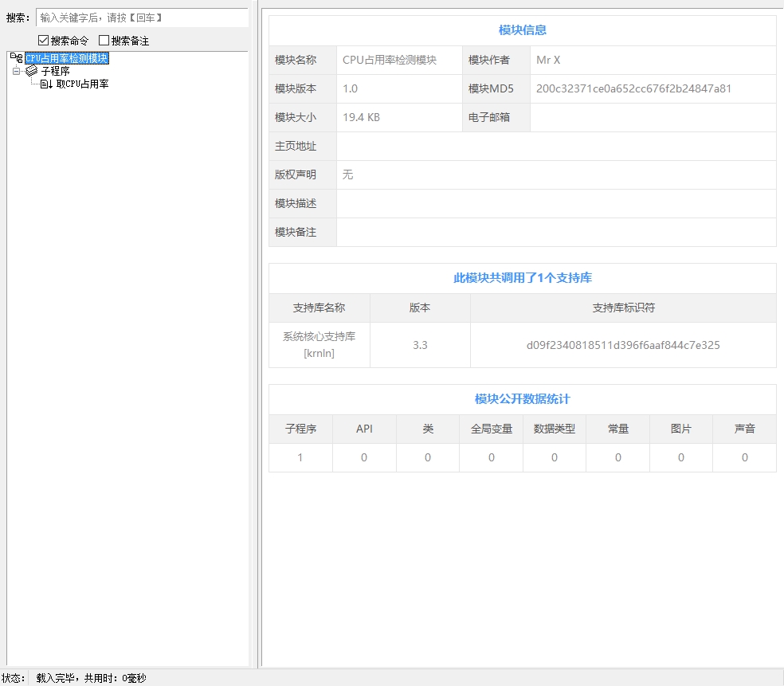
Task: Click the 支持库标识符 column header
Action: pyautogui.click(x=623, y=308)
